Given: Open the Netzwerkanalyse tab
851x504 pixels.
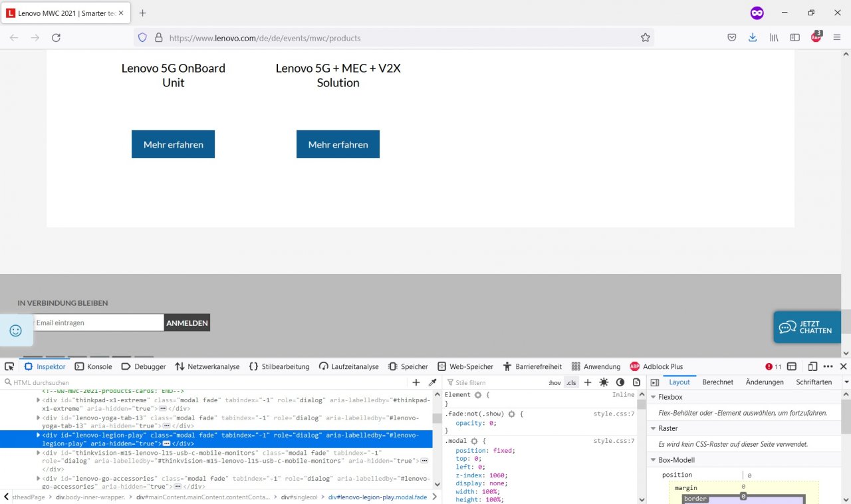Looking at the screenshot, I should [x=207, y=366].
